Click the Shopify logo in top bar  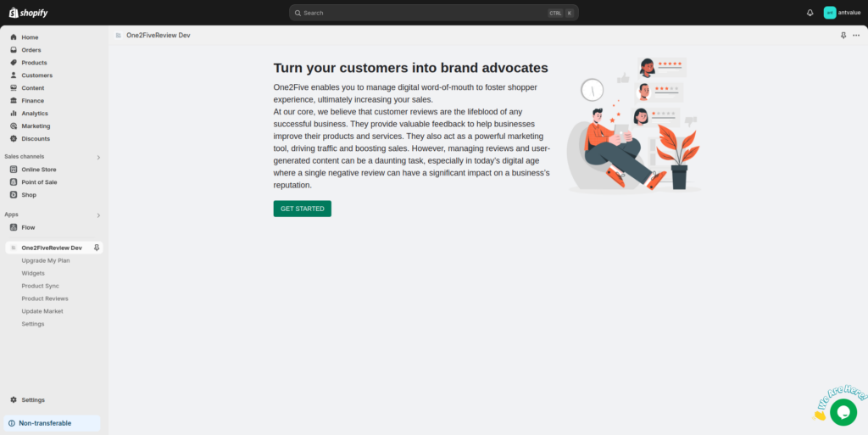[29, 13]
